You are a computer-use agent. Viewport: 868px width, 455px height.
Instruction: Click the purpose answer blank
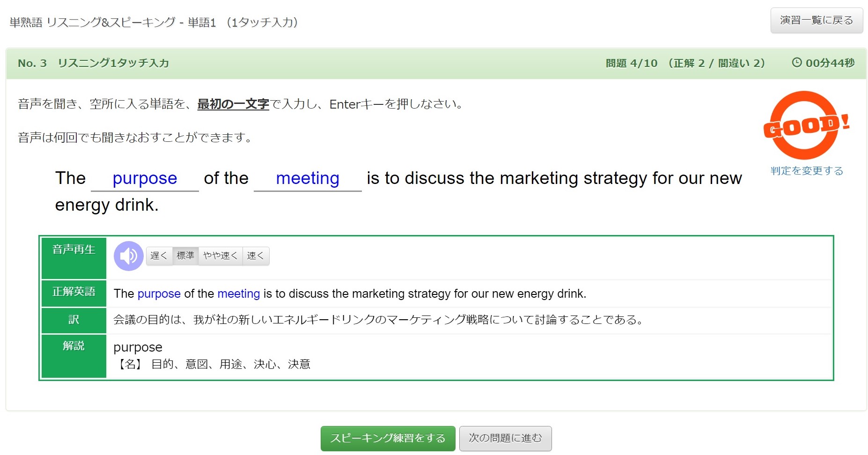145,179
